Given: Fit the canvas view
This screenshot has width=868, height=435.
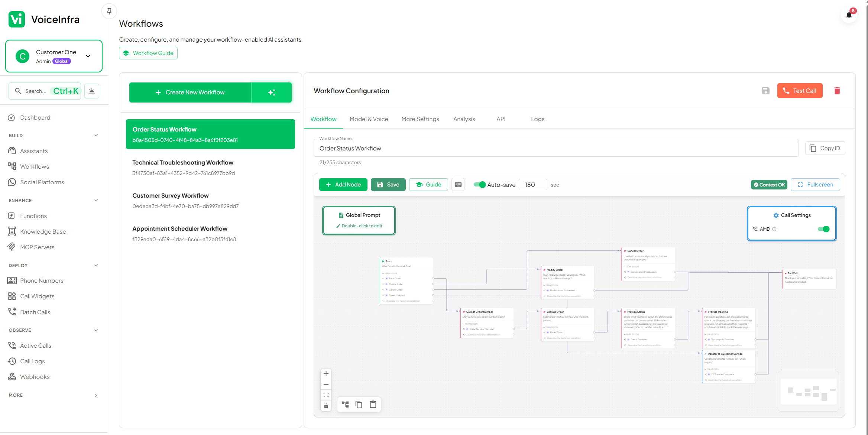Looking at the screenshot, I should [326, 395].
